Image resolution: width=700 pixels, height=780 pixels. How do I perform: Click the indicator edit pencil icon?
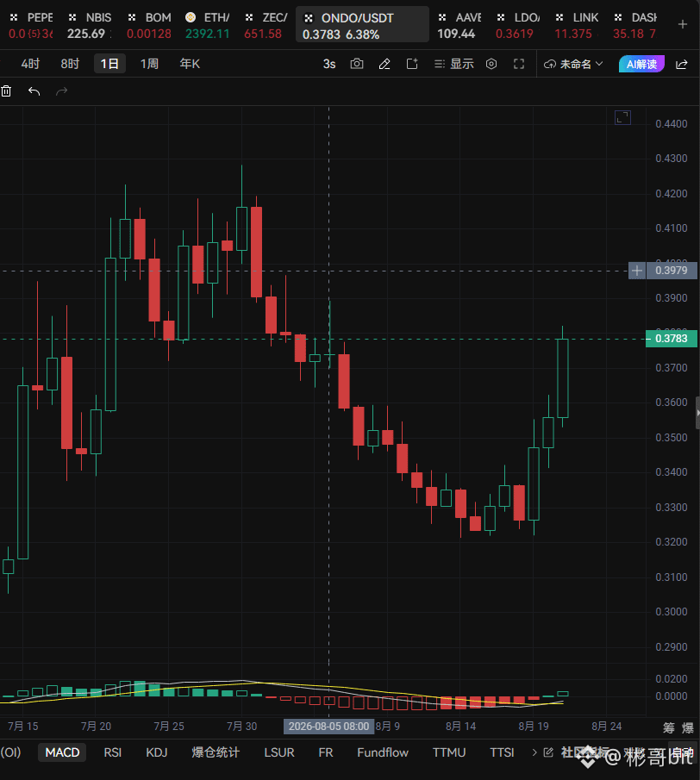[548, 752]
